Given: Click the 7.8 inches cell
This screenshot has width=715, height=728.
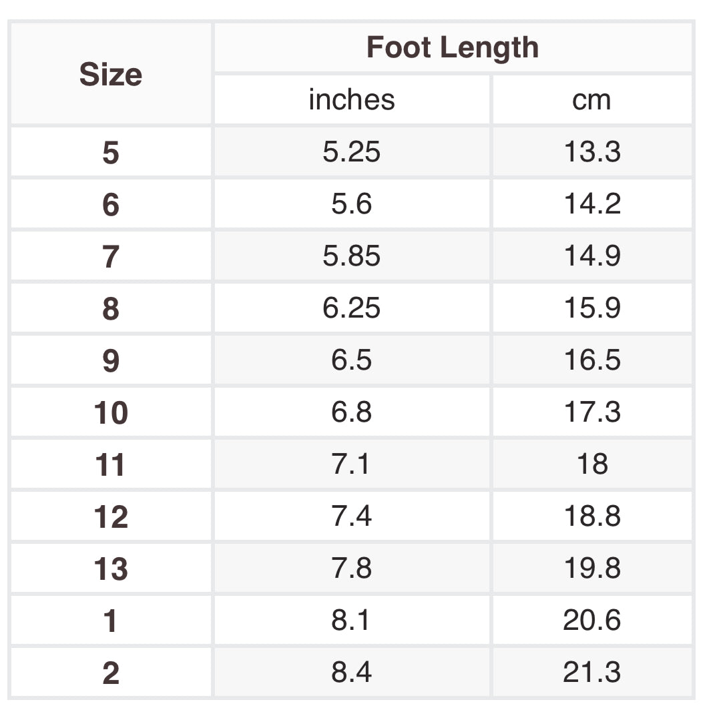Looking at the screenshot, I should [352, 569].
